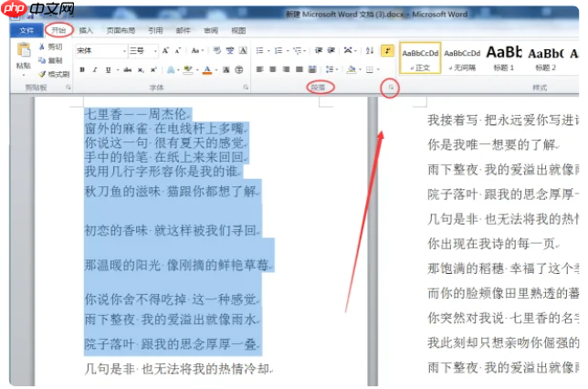Open the Line Spacing dropdown

tap(331, 69)
